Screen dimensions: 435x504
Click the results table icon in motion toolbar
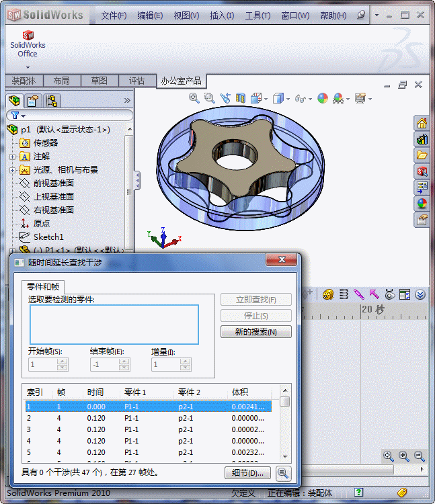tap(405, 294)
